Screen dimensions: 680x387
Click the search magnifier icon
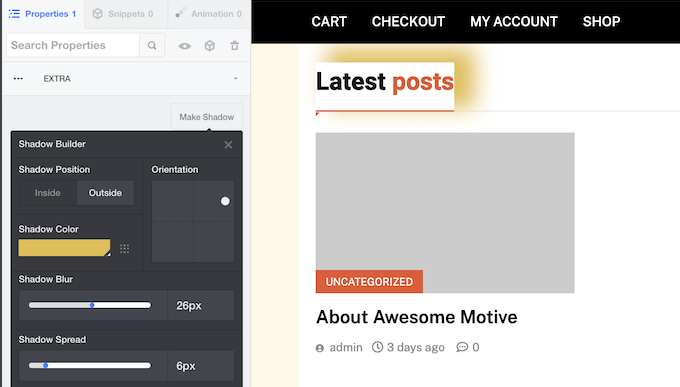tap(152, 46)
